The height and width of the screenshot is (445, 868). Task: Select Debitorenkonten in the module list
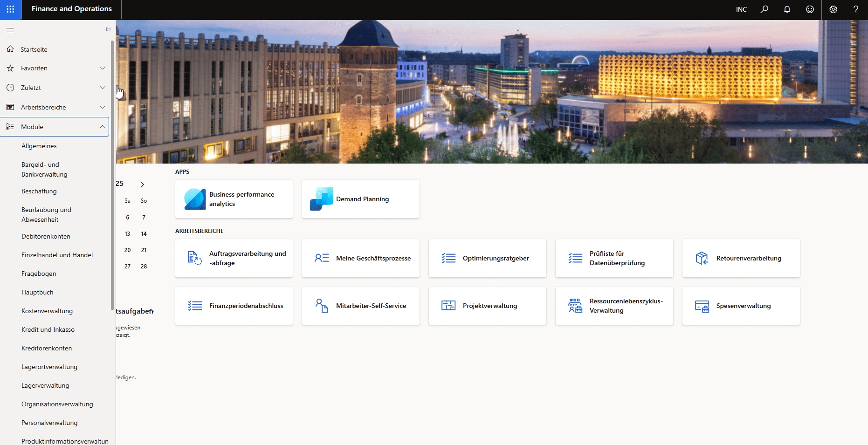coord(46,236)
